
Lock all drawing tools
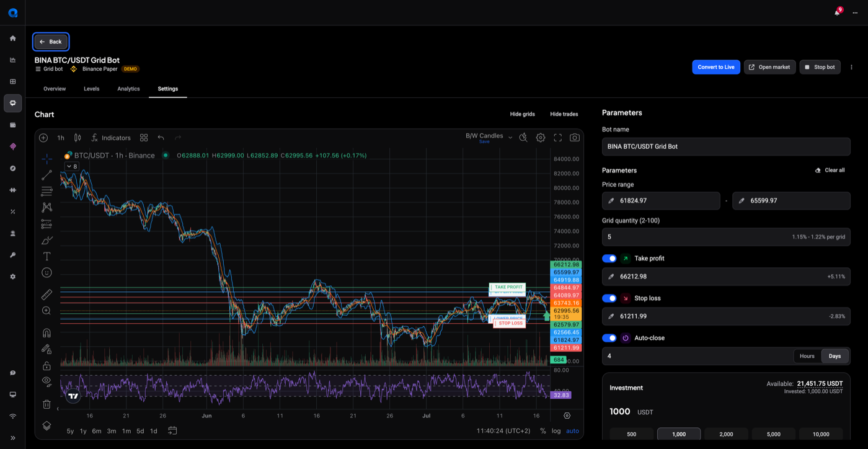click(46, 366)
